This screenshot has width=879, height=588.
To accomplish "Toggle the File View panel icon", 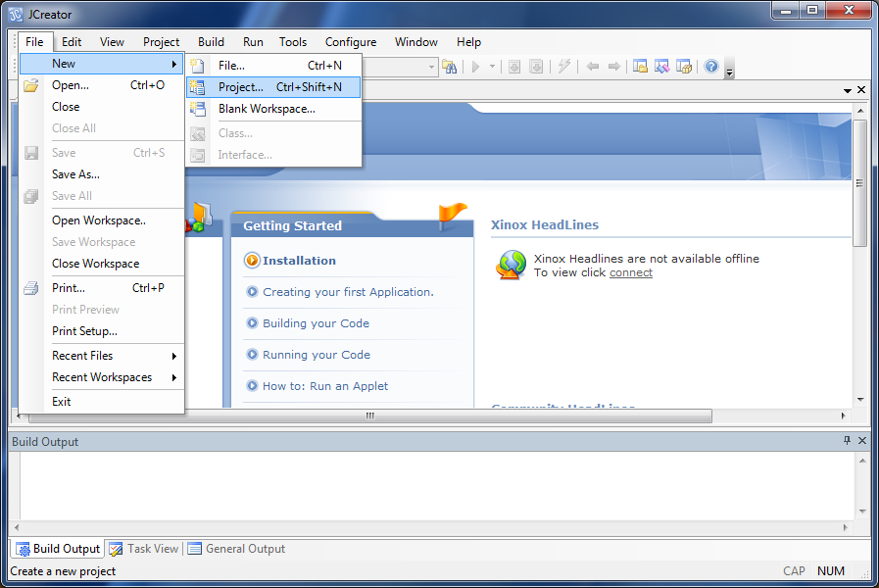I will tap(640, 67).
